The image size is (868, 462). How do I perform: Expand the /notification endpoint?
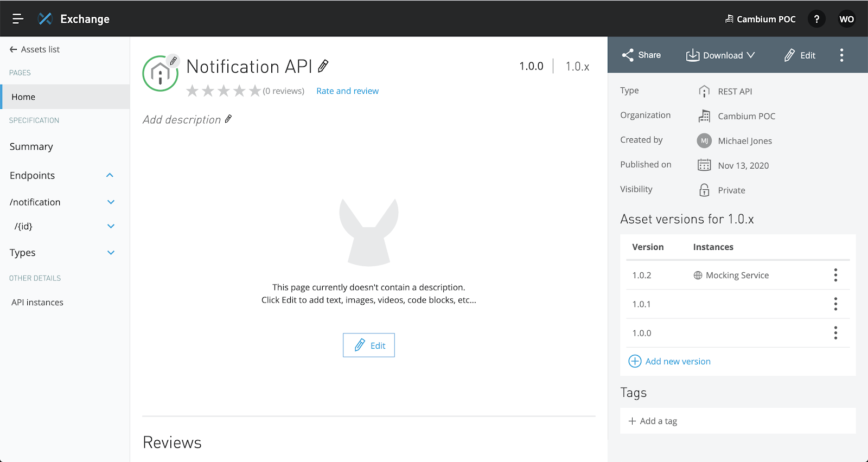(111, 202)
